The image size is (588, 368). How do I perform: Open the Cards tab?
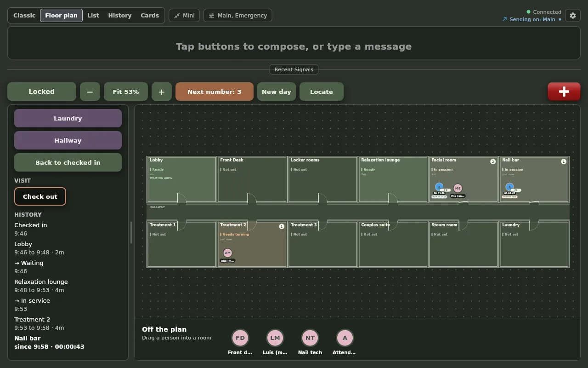pyautogui.click(x=150, y=16)
